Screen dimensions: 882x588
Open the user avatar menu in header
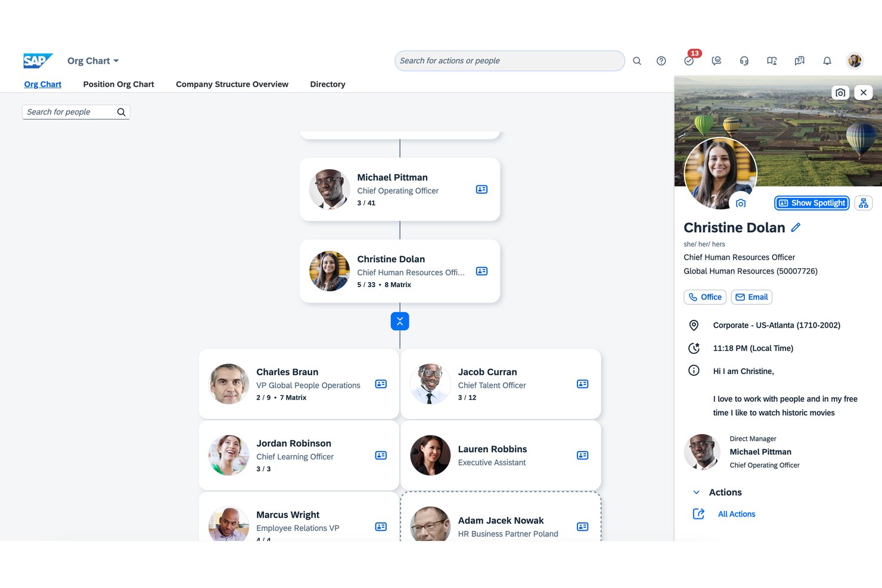pos(855,61)
